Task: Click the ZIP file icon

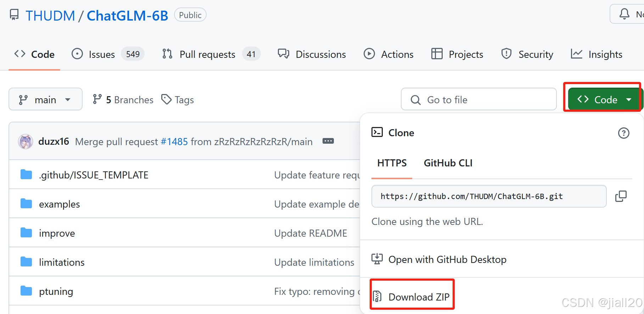Action: tap(377, 296)
